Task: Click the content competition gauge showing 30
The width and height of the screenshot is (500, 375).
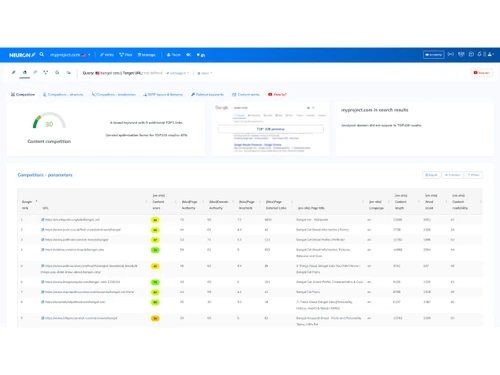Action: tap(49, 121)
